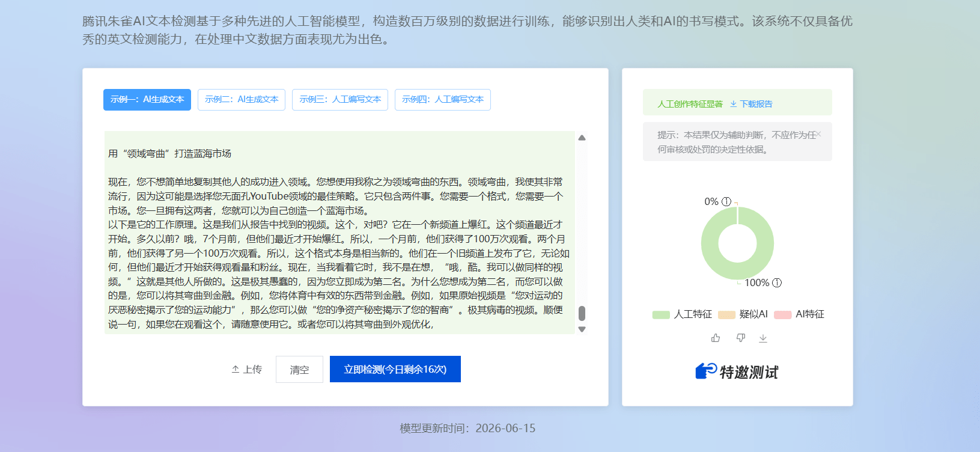Image resolution: width=980 pixels, height=452 pixels.
Task: Select 示例一: AI生成文本 tab
Action: pos(147,100)
